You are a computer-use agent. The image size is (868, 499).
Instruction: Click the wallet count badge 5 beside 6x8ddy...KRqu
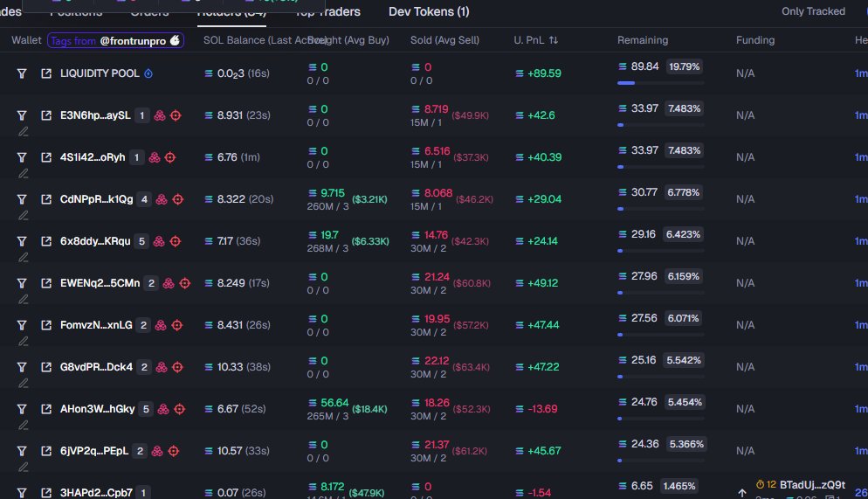(x=141, y=241)
